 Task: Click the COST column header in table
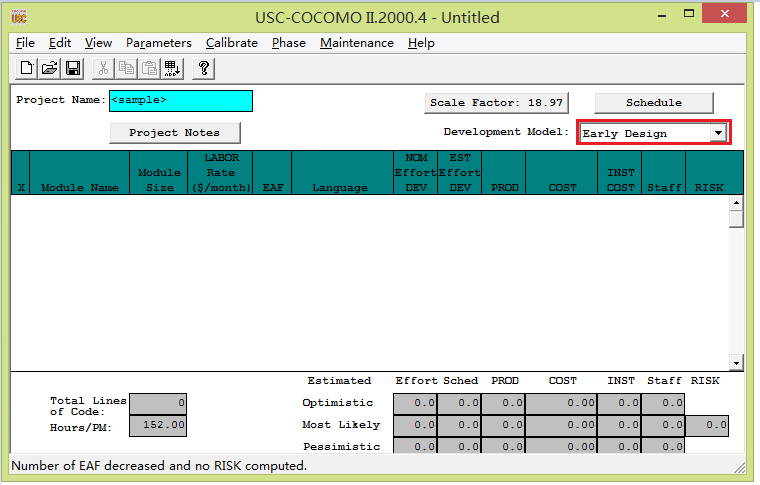pyautogui.click(x=562, y=173)
